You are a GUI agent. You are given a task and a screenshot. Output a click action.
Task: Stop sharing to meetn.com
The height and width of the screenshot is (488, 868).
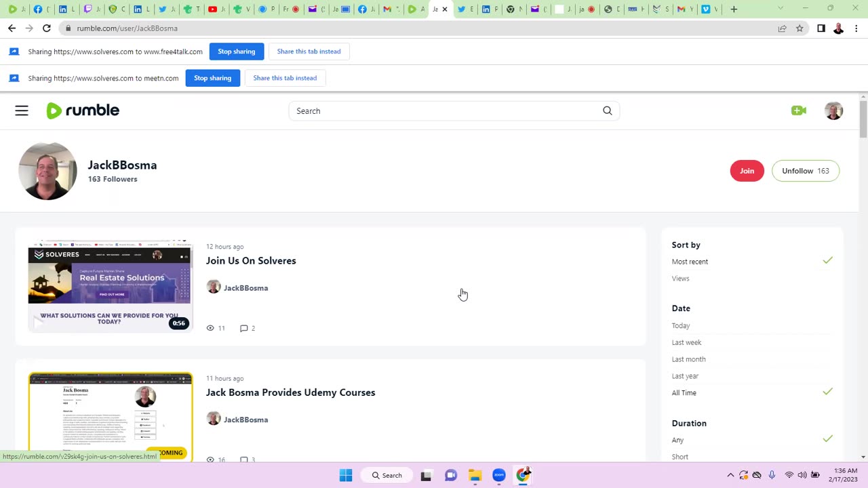(212, 78)
